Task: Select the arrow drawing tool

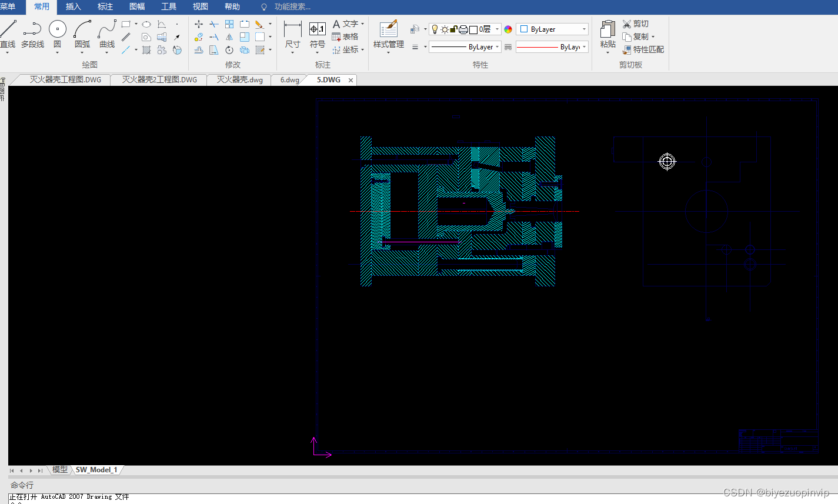Action: (x=177, y=37)
